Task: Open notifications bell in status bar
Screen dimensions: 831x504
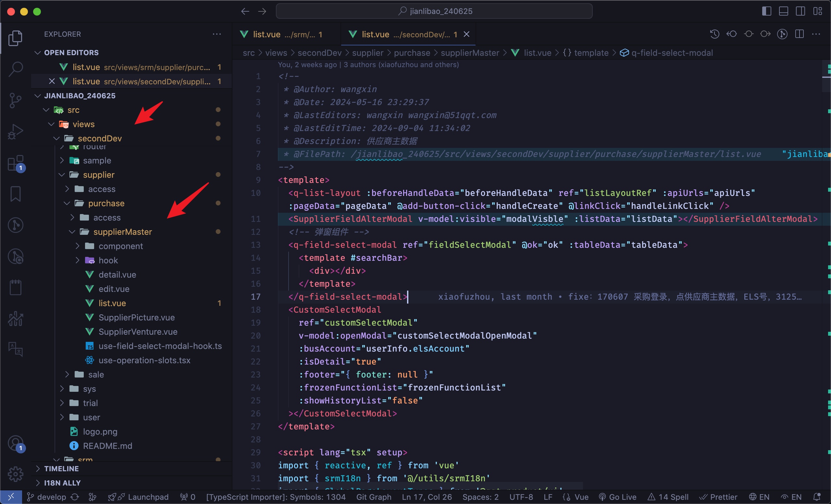Action: [816, 497]
